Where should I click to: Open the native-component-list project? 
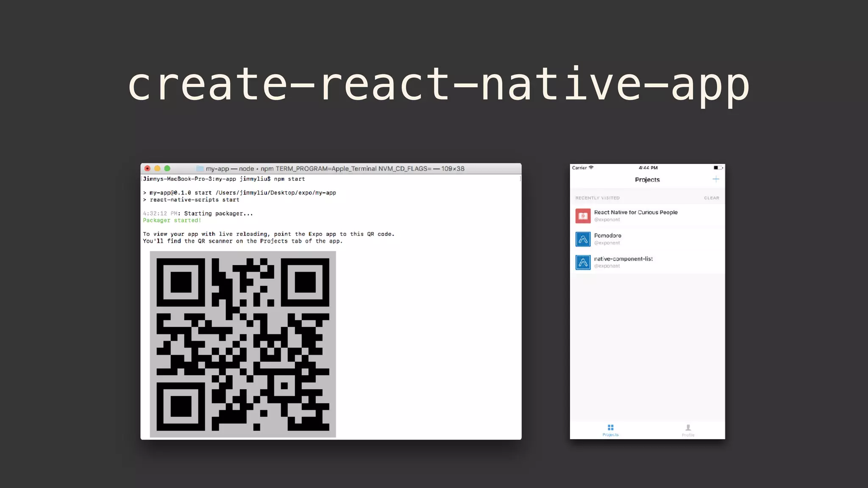pyautogui.click(x=647, y=262)
